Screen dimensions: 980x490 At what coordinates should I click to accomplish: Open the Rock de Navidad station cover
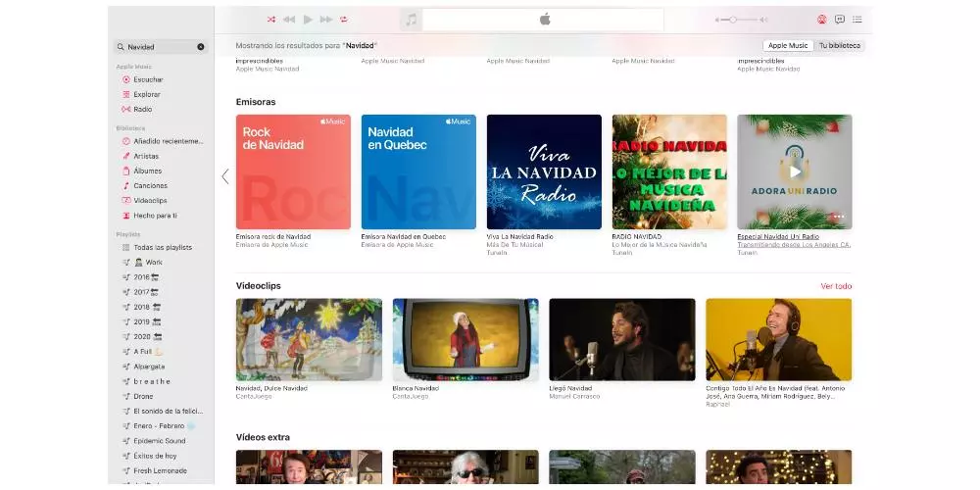(x=293, y=171)
